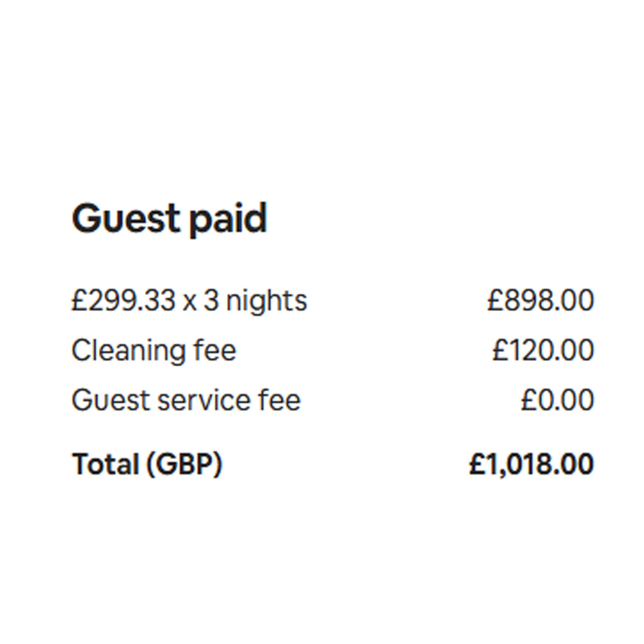Select the Cleaning fee label
The height and width of the screenshot is (644, 644).
pyautogui.click(x=154, y=350)
